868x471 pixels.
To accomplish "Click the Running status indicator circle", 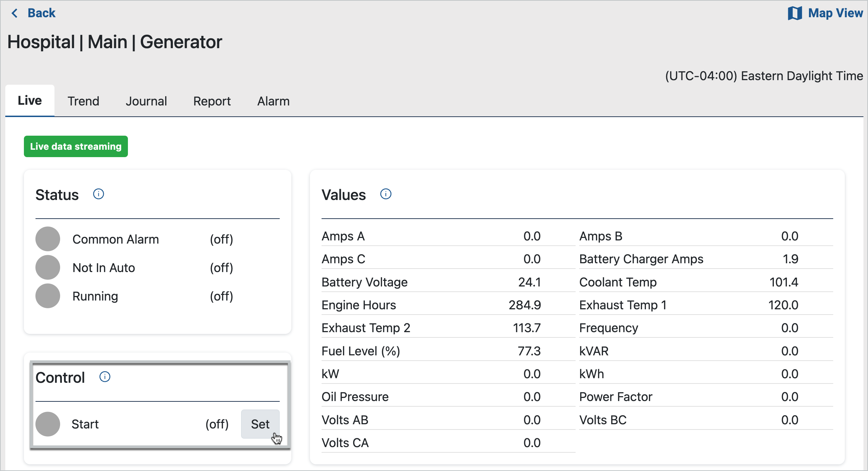I will click(x=48, y=296).
